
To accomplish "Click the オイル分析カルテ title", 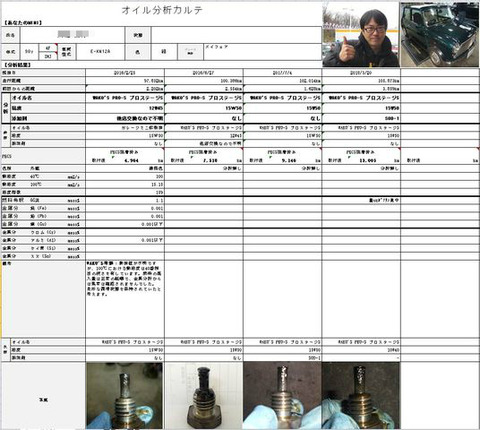I will pos(162,10).
